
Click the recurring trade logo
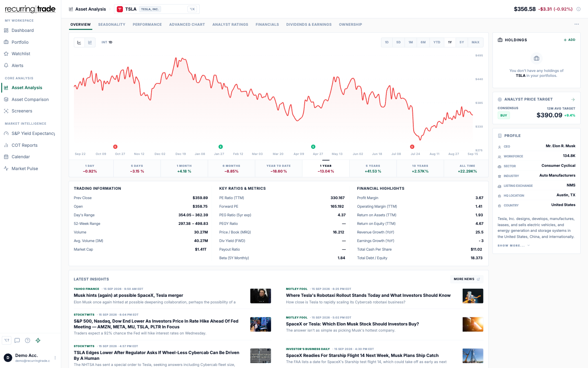(30, 9)
